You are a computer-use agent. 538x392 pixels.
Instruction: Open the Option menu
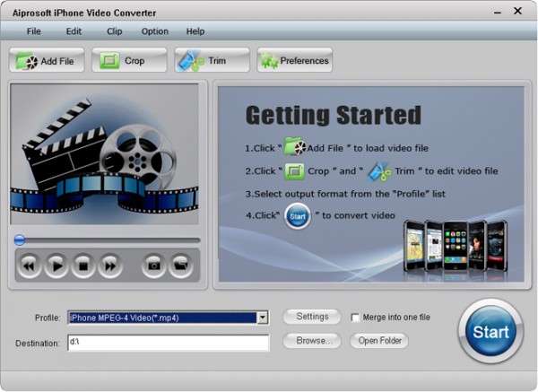[155, 31]
